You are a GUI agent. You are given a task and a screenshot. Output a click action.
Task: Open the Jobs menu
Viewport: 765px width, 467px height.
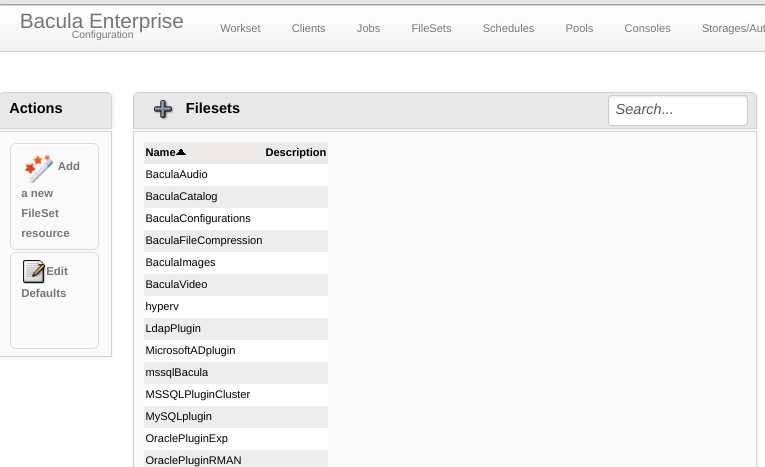click(x=368, y=28)
